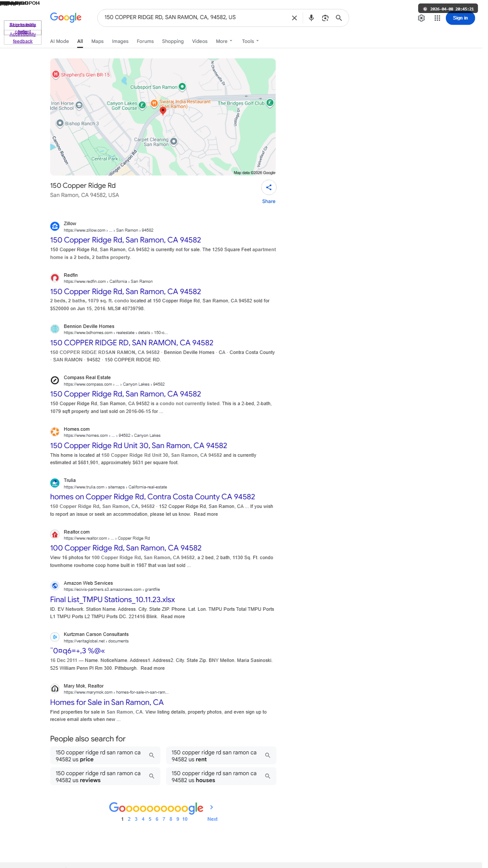
Task: Click the Redfin favicon
Action: pos(55,278)
